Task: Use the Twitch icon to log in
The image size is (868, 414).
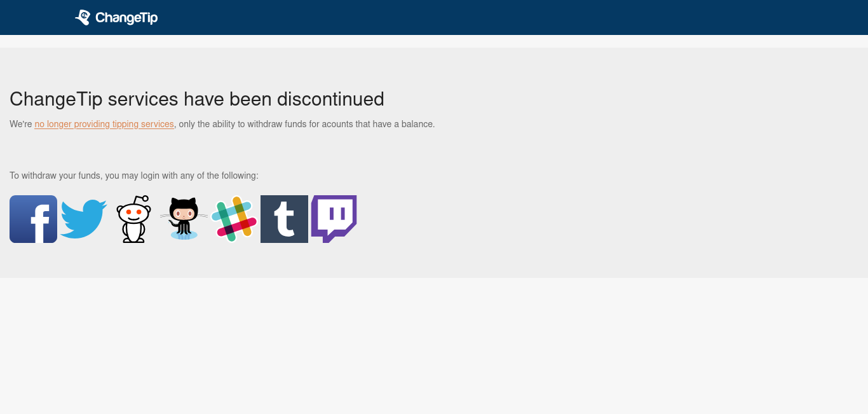Action: [x=334, y=219]
